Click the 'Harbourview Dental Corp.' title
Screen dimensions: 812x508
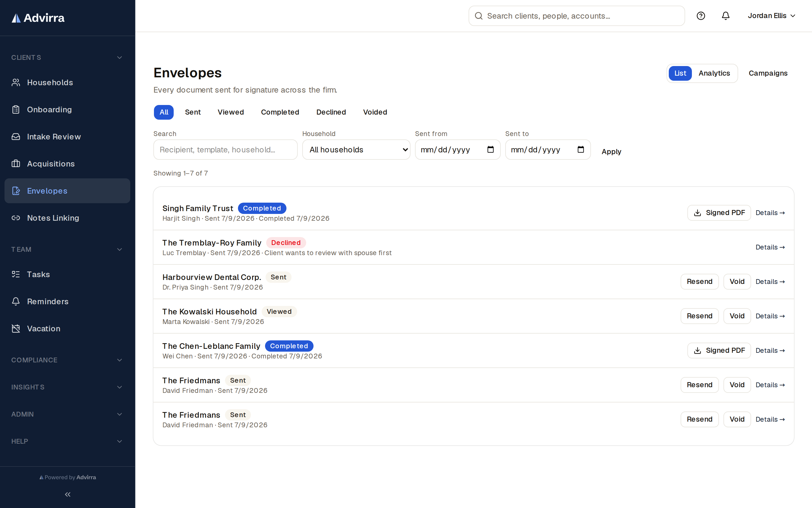(x=211, y=277)
